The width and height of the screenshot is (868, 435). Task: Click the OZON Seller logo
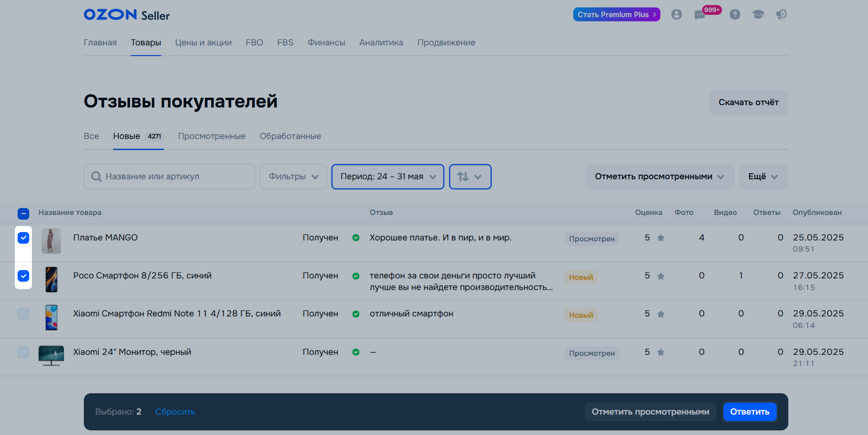127,15
